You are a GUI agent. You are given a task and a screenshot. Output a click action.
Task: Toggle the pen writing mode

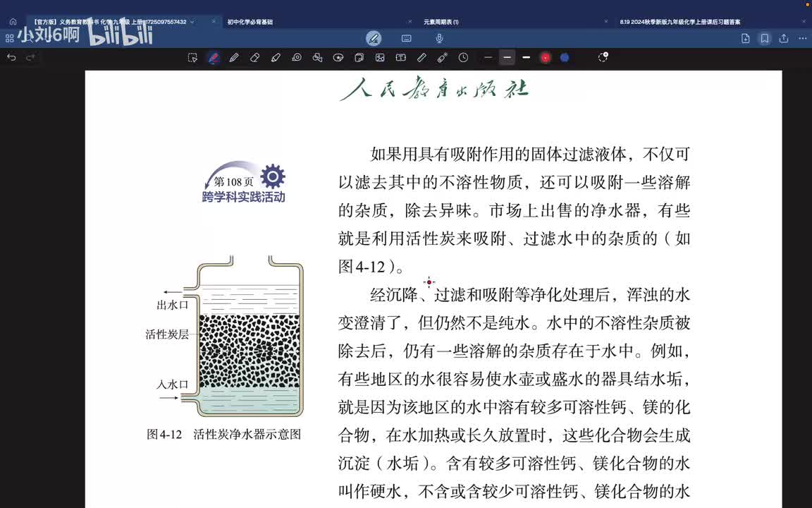click(x=374, y=38)
